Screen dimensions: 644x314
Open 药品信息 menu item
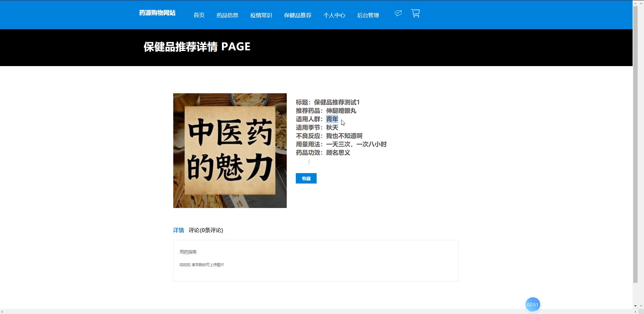click(227, 15)
